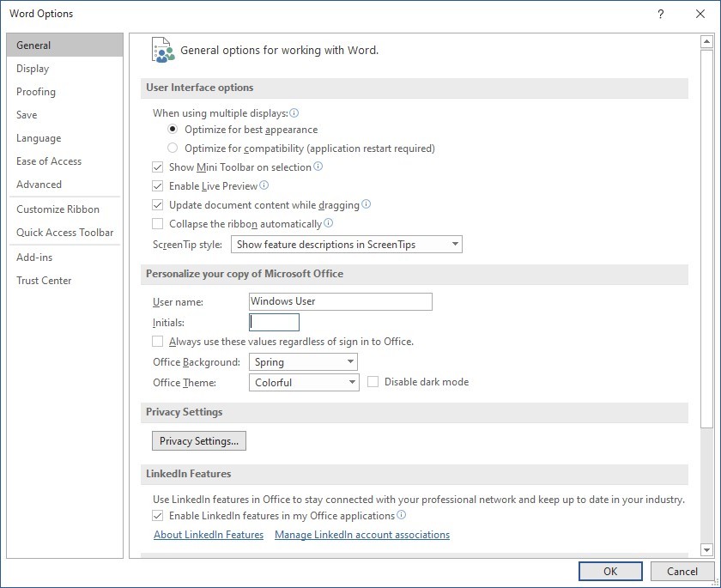Close the Word Options dialog
Viewport: 721px width, 588px height.
[x=700, y=14]
